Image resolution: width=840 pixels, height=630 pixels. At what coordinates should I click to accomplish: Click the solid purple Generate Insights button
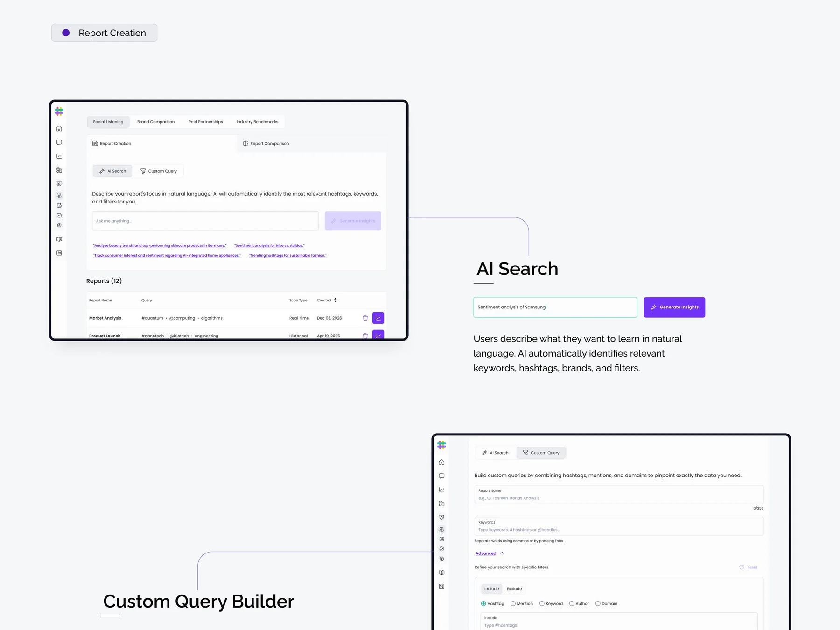674,307
